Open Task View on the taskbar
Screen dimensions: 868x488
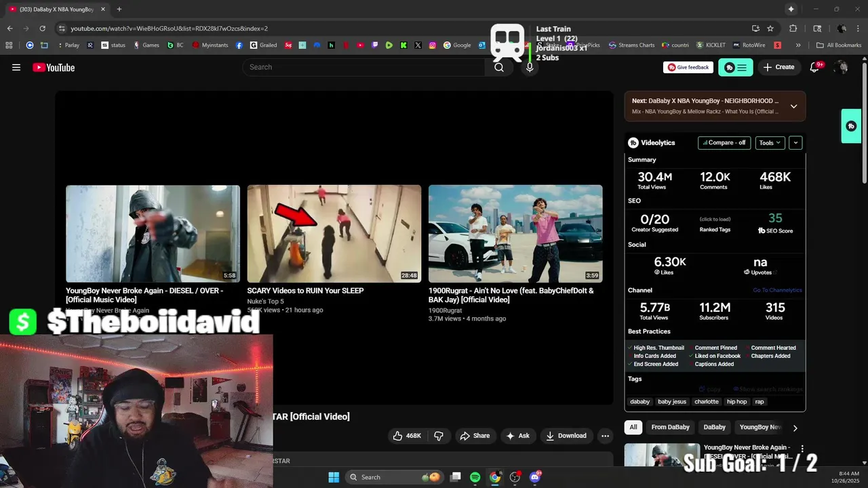click(456, 477)
